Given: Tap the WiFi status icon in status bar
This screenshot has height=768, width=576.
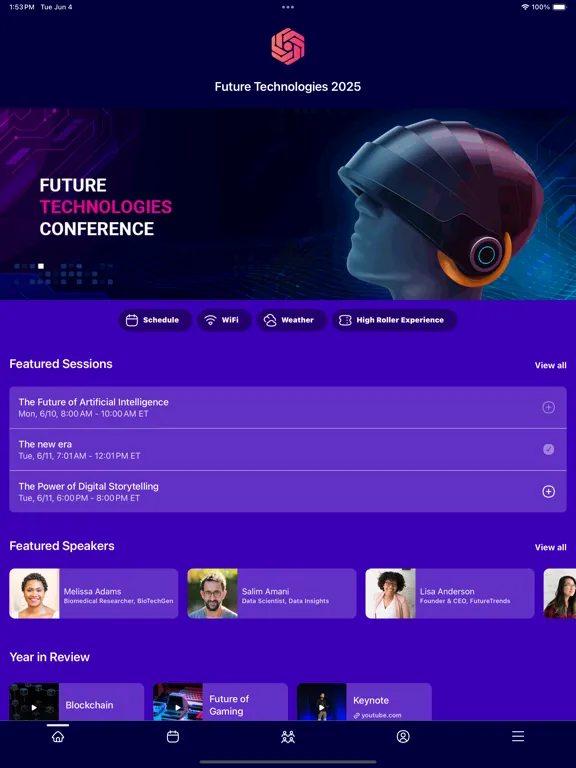Looking at the screenshot, I should coord(525,7).
